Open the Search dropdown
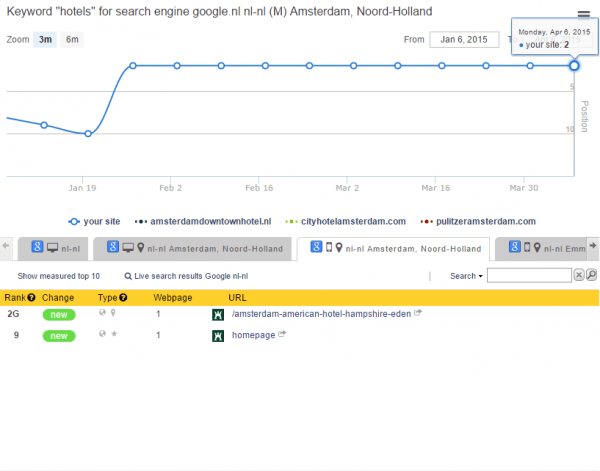This screenshot has width=600, height=471. click(x=465, y=275)
